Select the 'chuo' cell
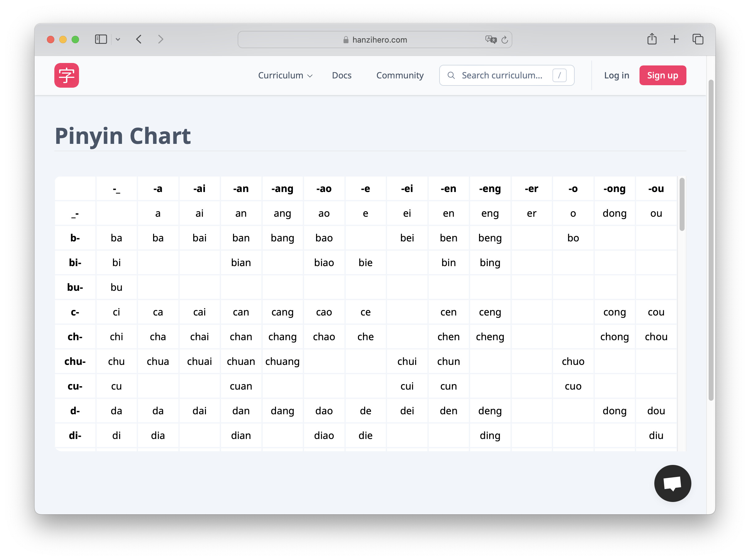Viewport: 750px width, 560px height. coord(573,361)
